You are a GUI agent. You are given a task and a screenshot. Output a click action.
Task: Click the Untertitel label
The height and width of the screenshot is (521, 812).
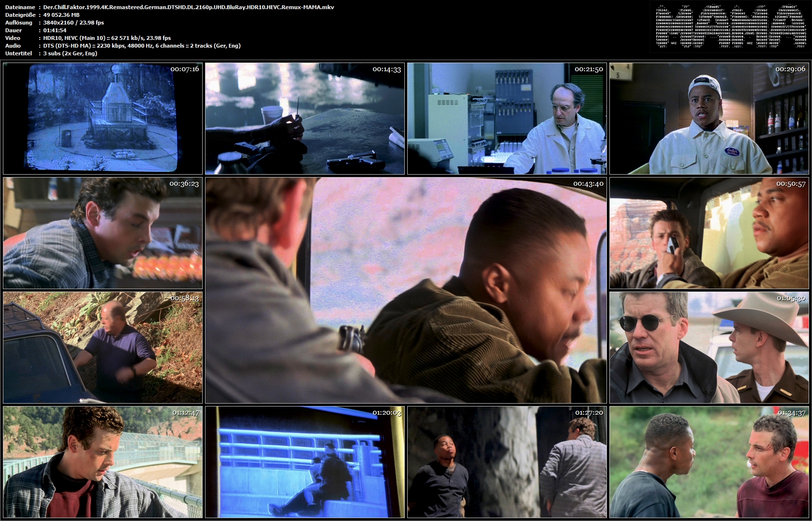click(x=18, y=53)
